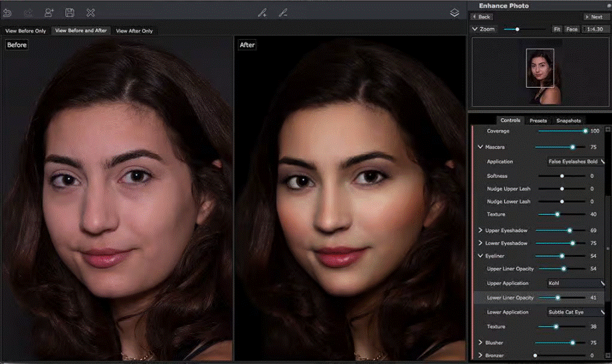Adjust the Eyeliner slider
Screen dimensions: 612x364
(560, 256)
